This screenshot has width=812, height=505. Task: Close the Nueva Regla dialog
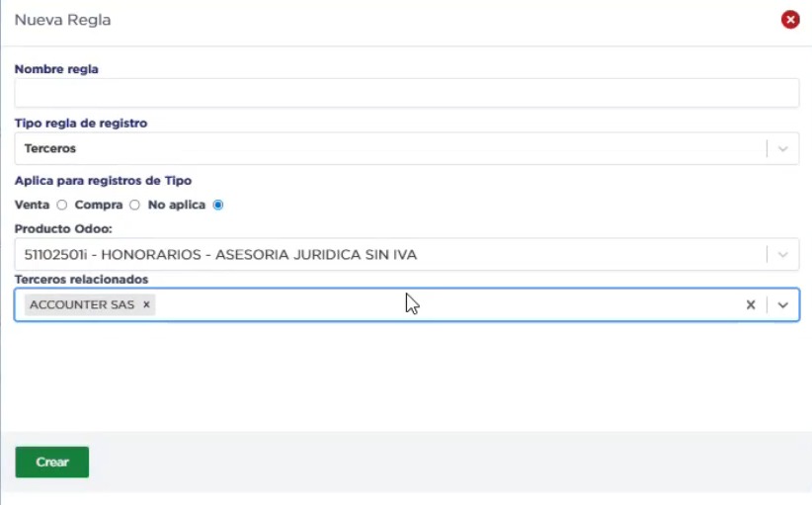(x=789, y=20)
